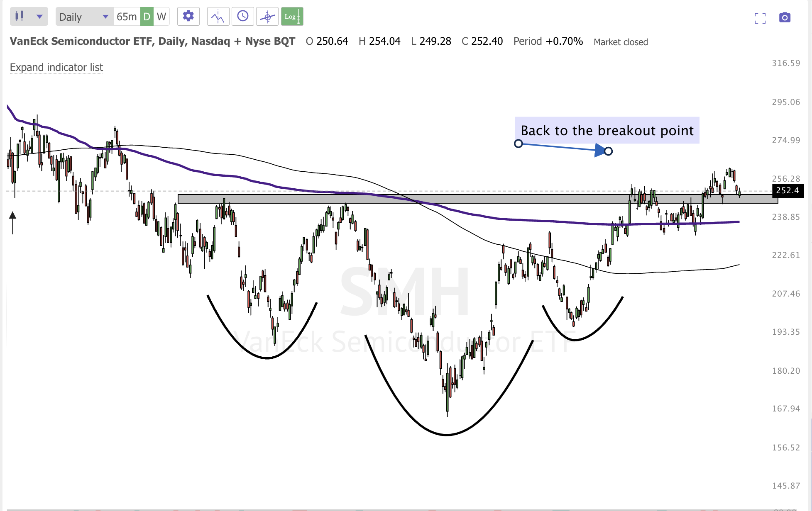The height and width of the screenshot is (511, 812).
Task: Switch to the W weekly timeframe
Action: click(x=161, y=17)
